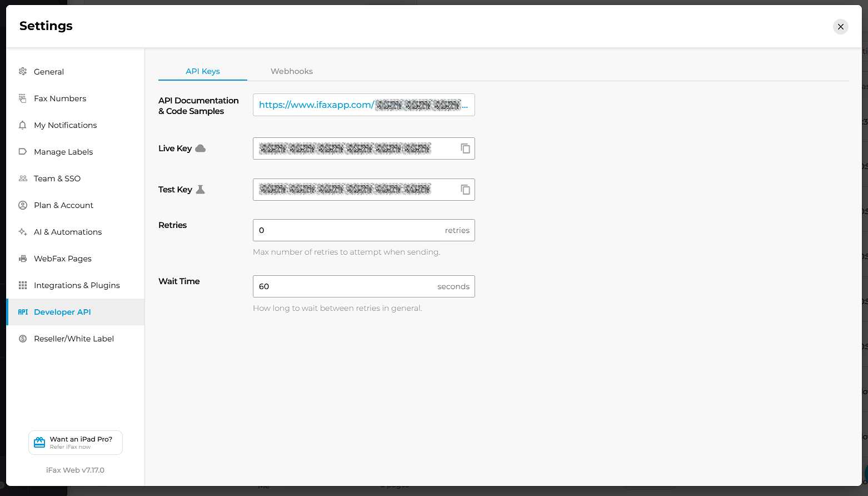This screenshot has height=496, width=868.
Task: Click the flask icon next to Test Key
Action: pos(201,189)
